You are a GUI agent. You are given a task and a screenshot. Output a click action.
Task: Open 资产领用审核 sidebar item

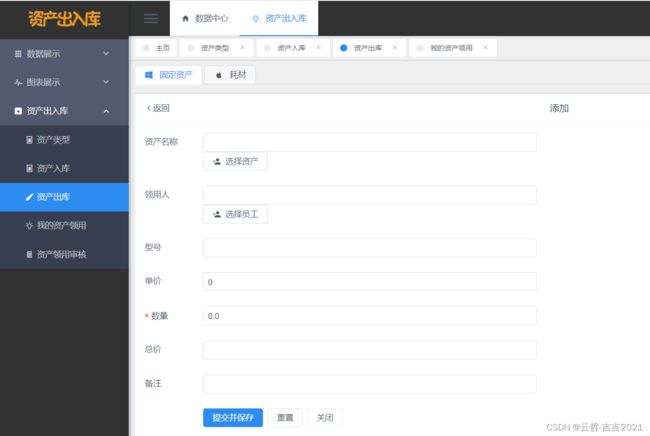pyautogui.click(x=67, y=255)
